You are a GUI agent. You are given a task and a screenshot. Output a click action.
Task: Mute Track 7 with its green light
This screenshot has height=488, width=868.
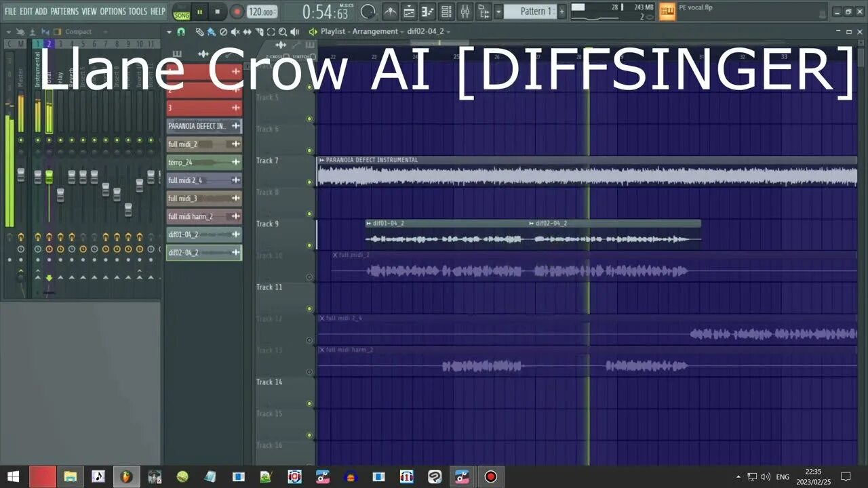pyautogui.click(x=310, y=182)
